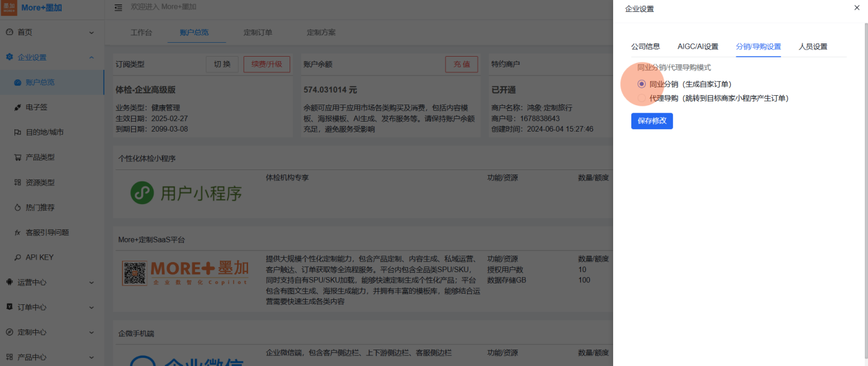Click the 电子签 sidebar icon
The image size is (868, 366).
(x=18, y=107)
